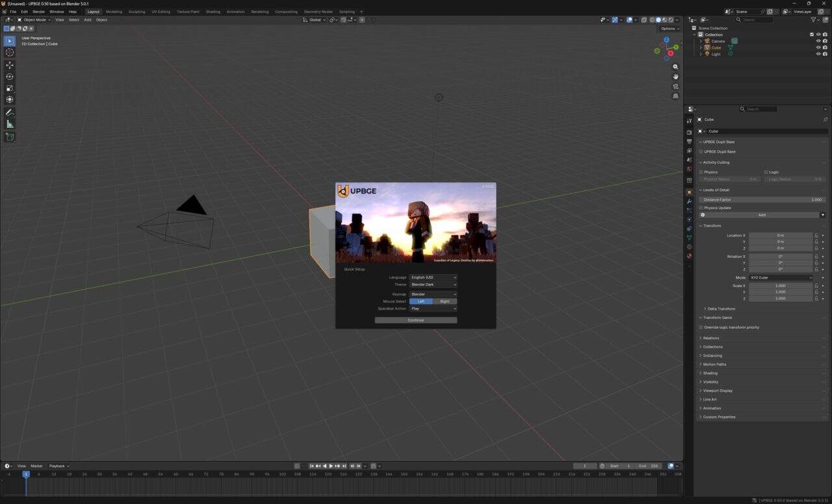Select the Move tool
This screenshot has height=504, width=832.
pos(10,65)
